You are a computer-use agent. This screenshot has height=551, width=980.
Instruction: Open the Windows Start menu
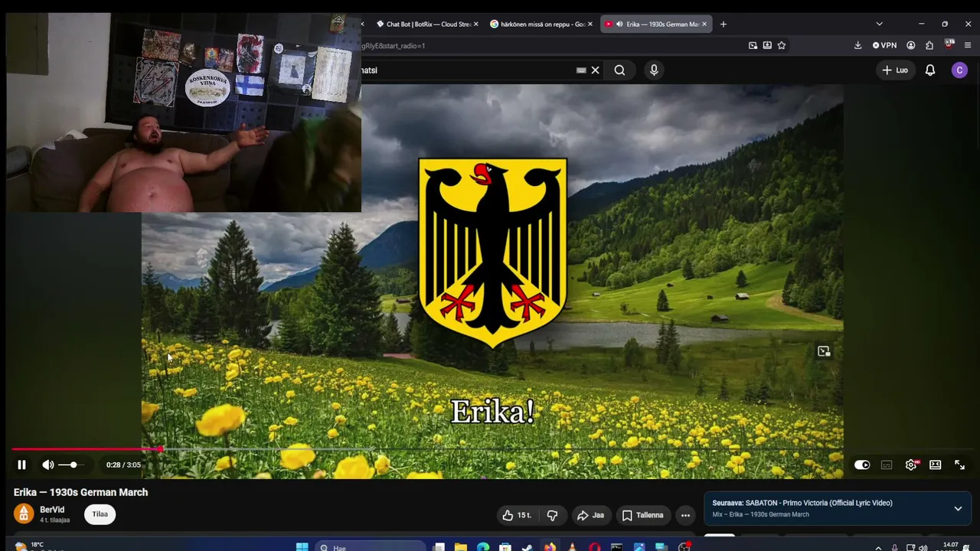pos(302,547)
